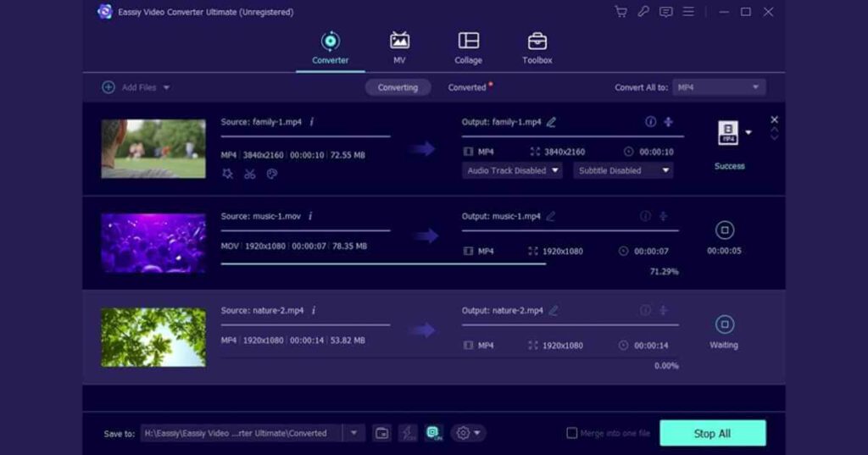The height and width of the screenshot is (455, 868).
Task: Remove family-1.mp4 with the X button
Action: (775, 119)
